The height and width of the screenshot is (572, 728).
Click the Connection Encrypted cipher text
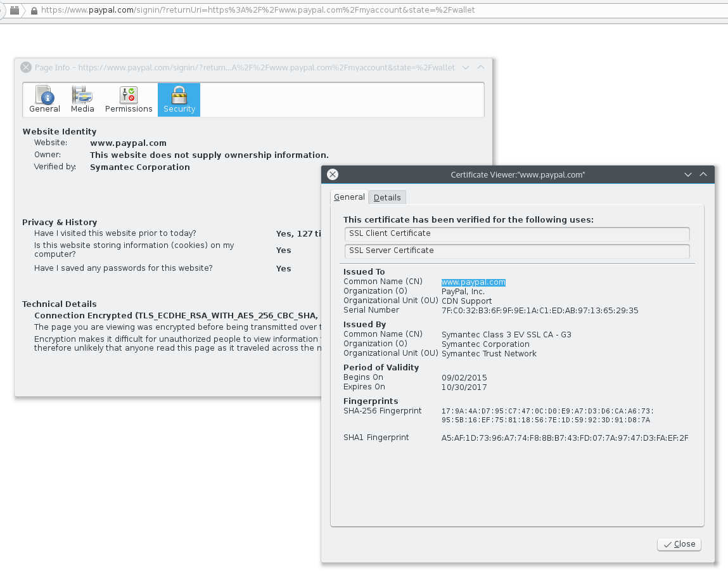[x=176, y=316]
